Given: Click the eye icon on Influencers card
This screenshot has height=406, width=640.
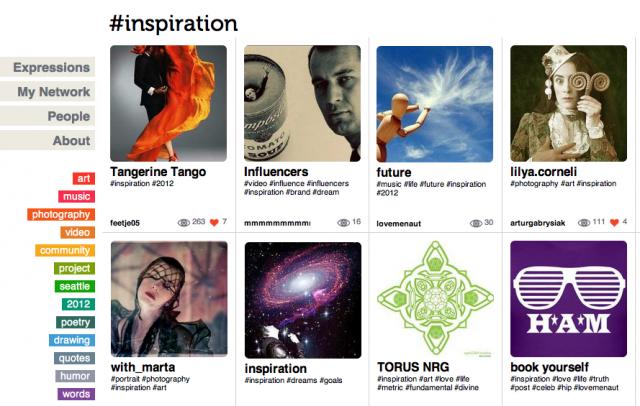Looking at the screenshot, I should (343, 222).
